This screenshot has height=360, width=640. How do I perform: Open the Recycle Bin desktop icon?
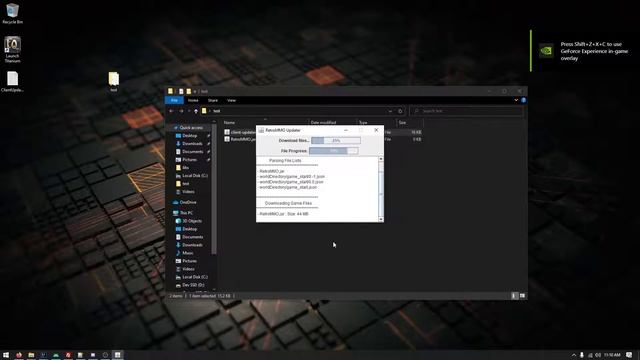pos(12,13)
